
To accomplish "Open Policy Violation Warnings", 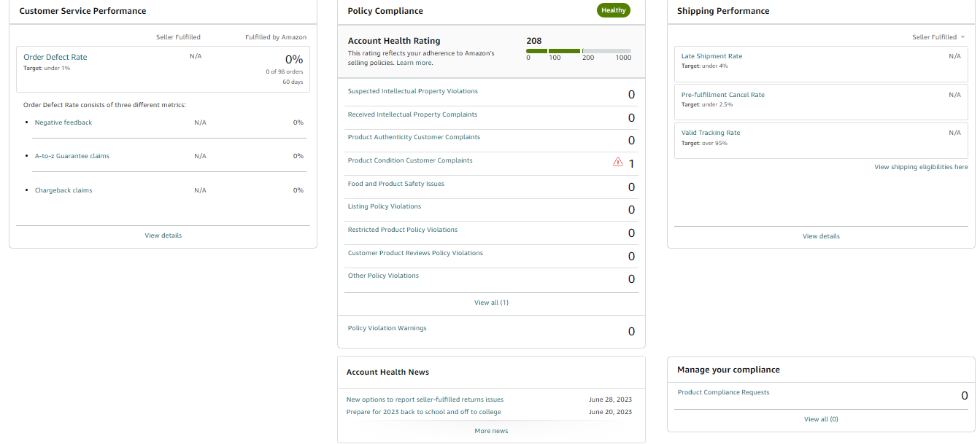I will pyautogui.click(x=387, y=328).
